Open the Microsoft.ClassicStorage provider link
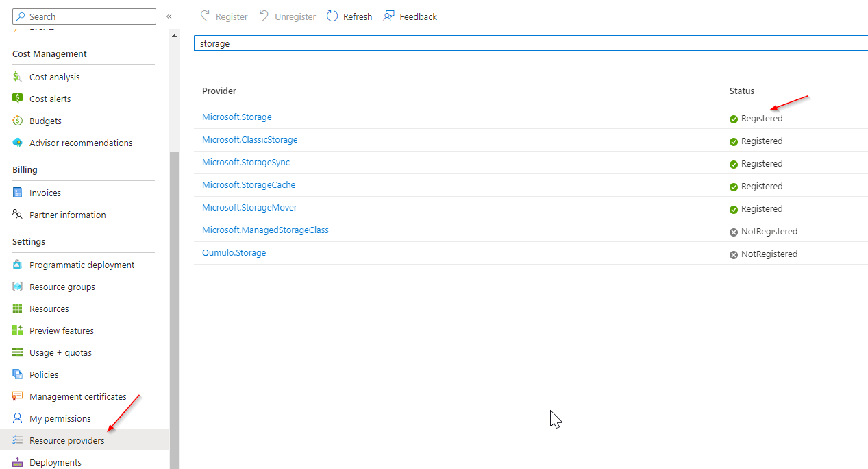The height and width of the screenshot is (469, 868). coord(250,140)
